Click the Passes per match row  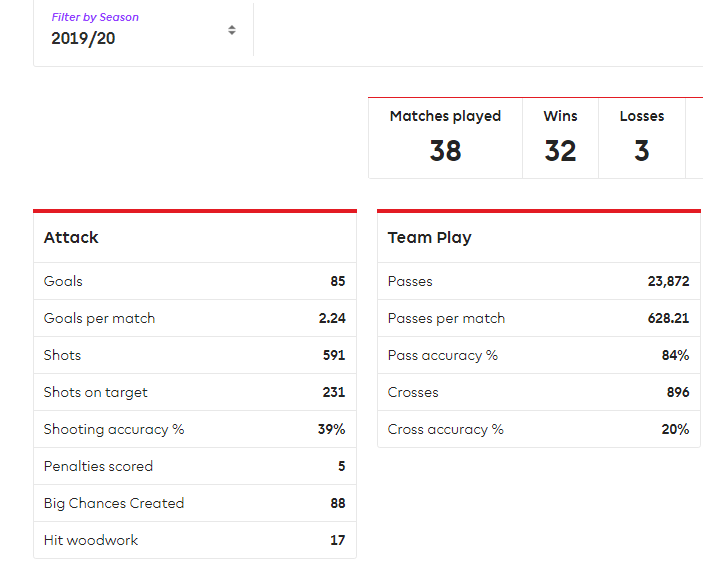538,319
